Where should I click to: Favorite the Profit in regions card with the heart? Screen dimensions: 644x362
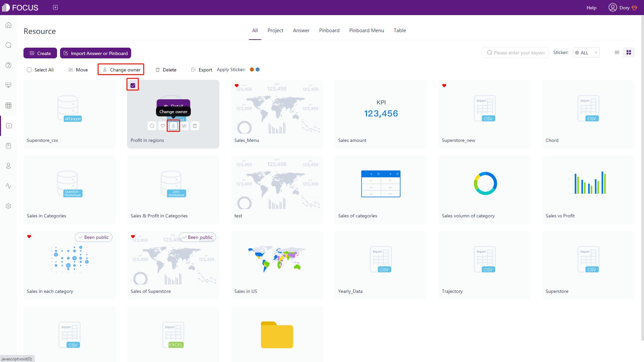163,126
